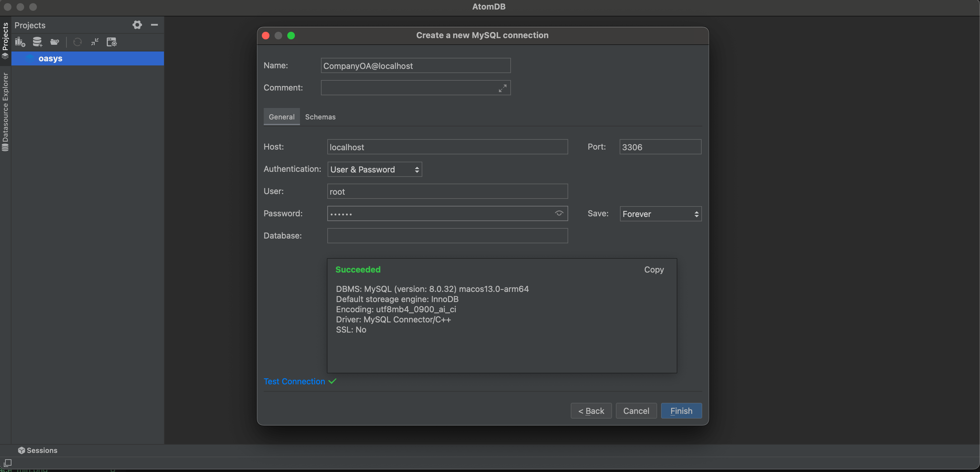Click the Password input field
Screen dimensions: 980x472
point(447,214)
